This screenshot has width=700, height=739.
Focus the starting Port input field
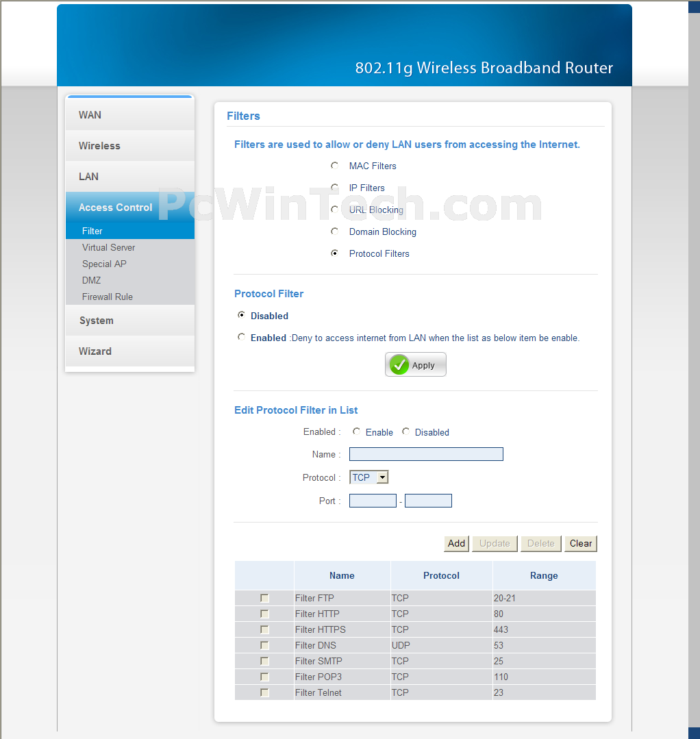[373, 501]
